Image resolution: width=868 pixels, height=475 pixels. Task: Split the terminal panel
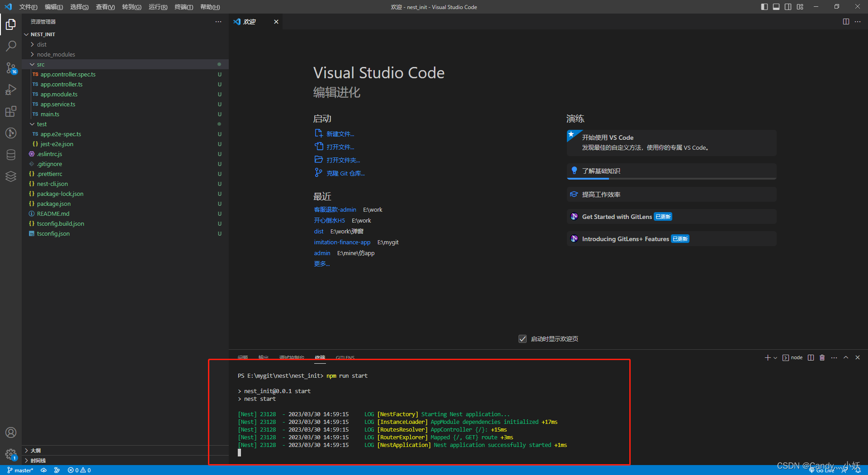(x=811, y=357)
